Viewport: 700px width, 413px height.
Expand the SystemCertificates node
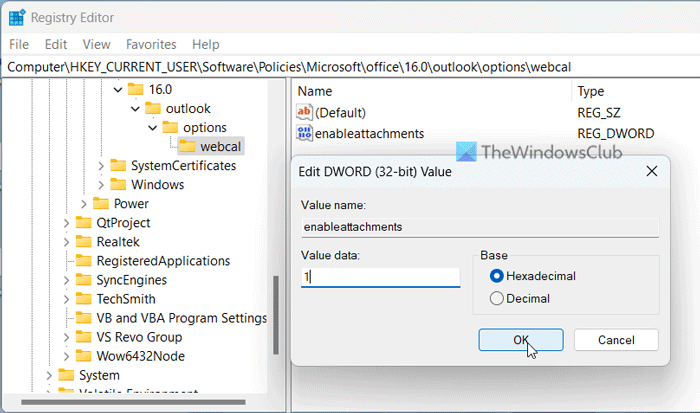[x=101, y=166]
